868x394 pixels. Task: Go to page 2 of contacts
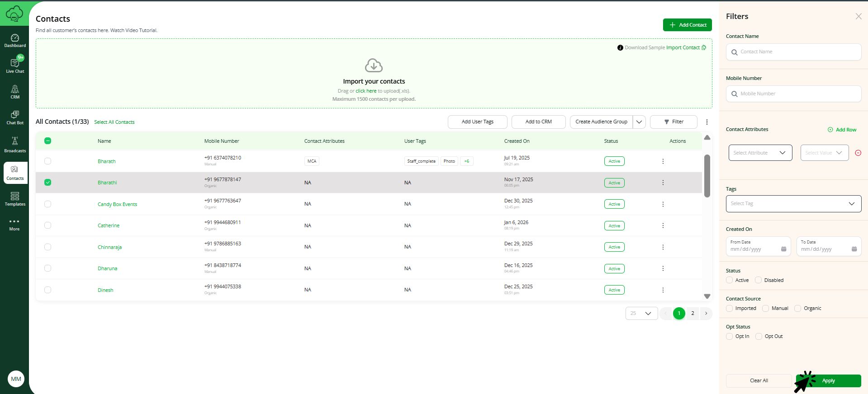coord(693,314)
